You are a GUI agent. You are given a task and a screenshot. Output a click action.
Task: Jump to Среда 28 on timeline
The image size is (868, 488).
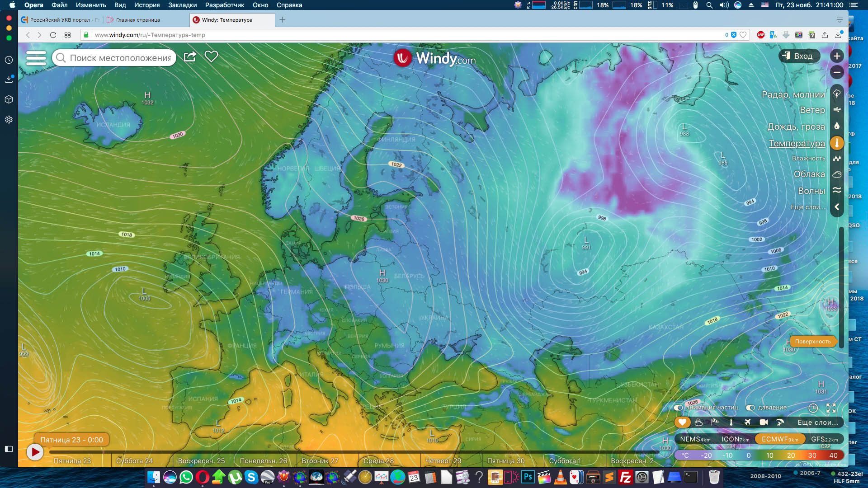378,461
